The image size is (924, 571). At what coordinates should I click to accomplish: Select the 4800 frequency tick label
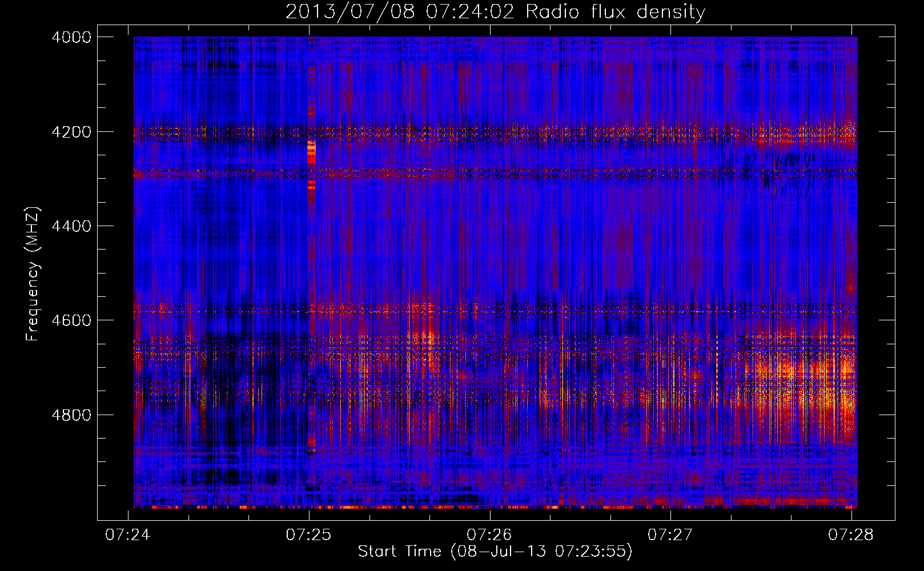tap(71, 415)
